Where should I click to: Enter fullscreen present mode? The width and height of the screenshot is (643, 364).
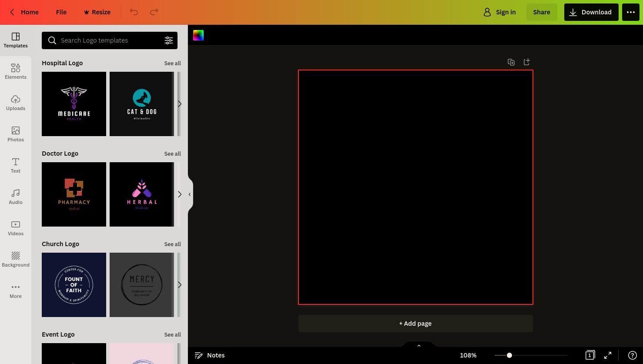coord(608,355)
